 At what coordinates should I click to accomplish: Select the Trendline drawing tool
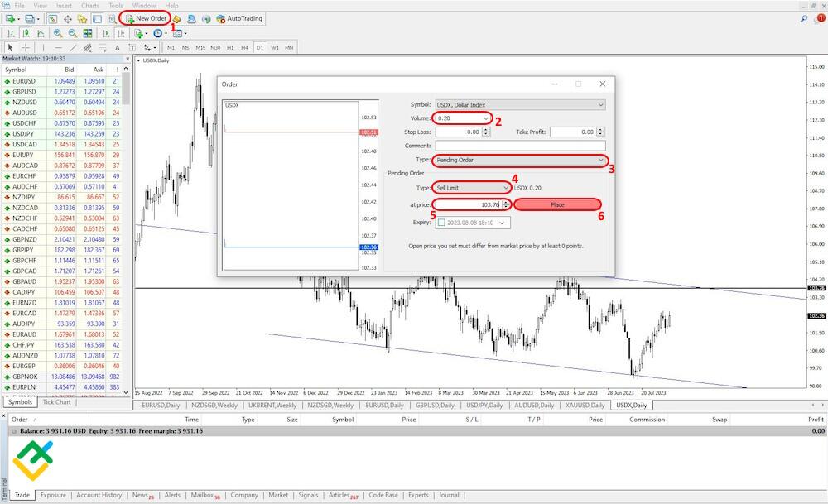(x=73, y=47)
